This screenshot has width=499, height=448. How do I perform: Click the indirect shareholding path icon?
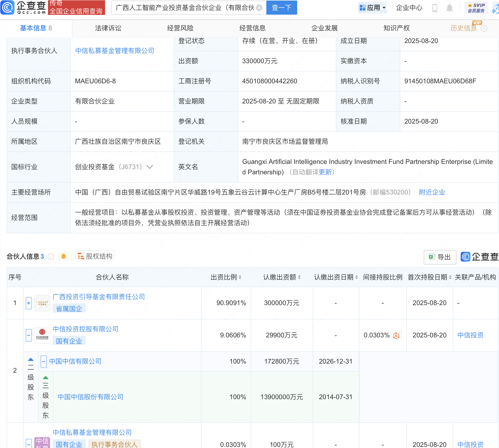[396, 335]
